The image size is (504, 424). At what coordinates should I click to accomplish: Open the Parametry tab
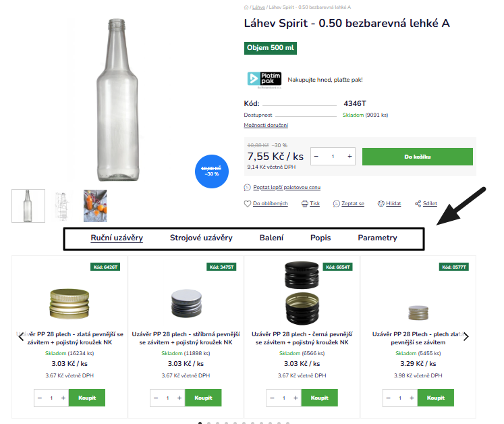click(377, 238)
